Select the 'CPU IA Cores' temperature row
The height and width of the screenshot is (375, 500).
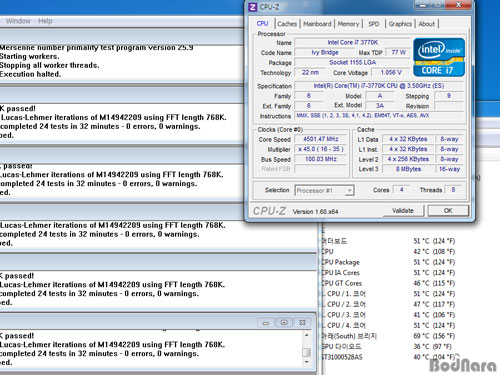pos(388,273)
